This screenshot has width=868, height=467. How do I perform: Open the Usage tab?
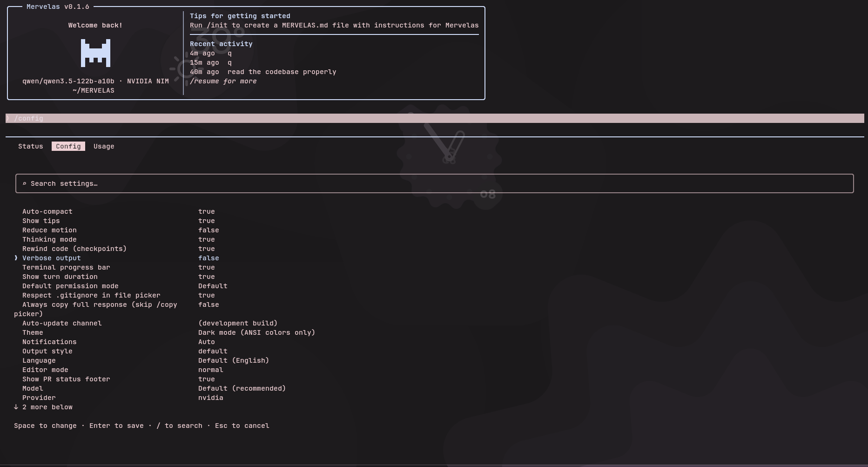point(103,146)
